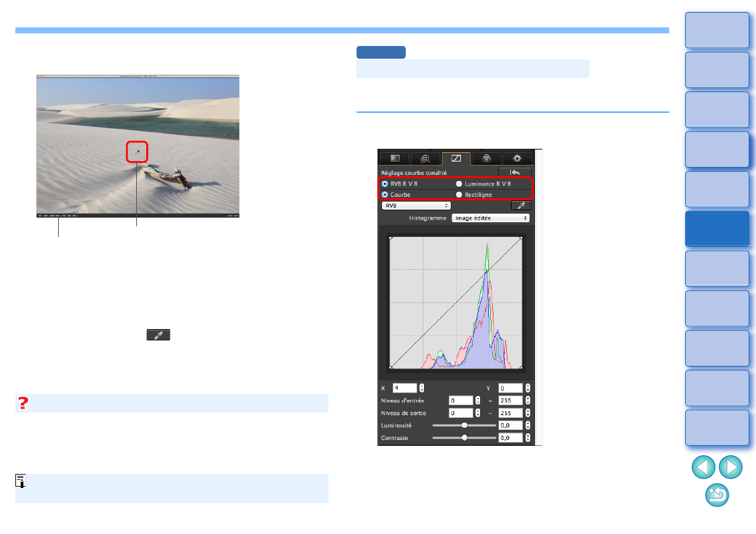Switch to the settings gear tab
The image size is (756, 534).
pyautogui.click(x=516, y=158)
